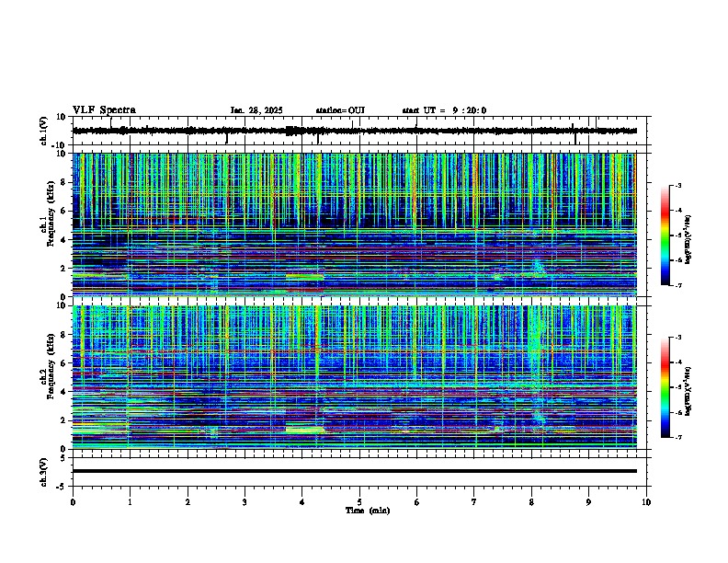
Task: Click the ch.1 frequency axis tick "4"
Action: [x=63, y=240]
